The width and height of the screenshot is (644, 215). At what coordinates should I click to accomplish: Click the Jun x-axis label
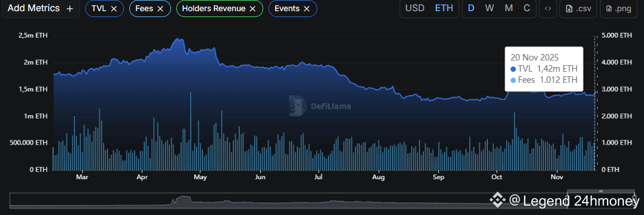pyautogui.click(x=260, y=177)
